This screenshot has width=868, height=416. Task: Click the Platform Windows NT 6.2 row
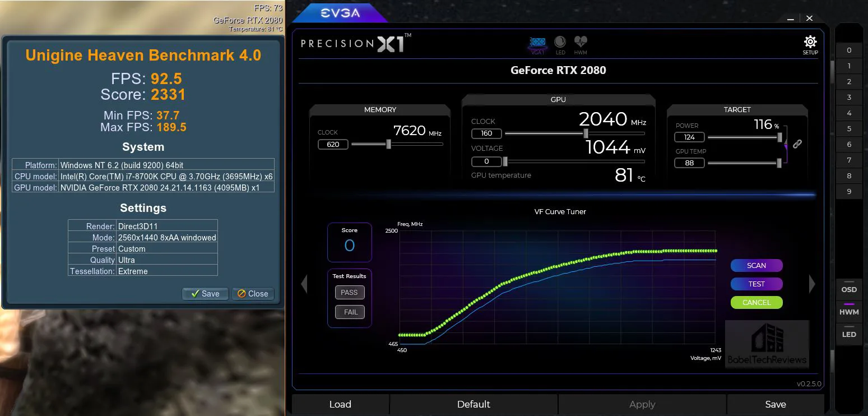click(x=143, y=165)
